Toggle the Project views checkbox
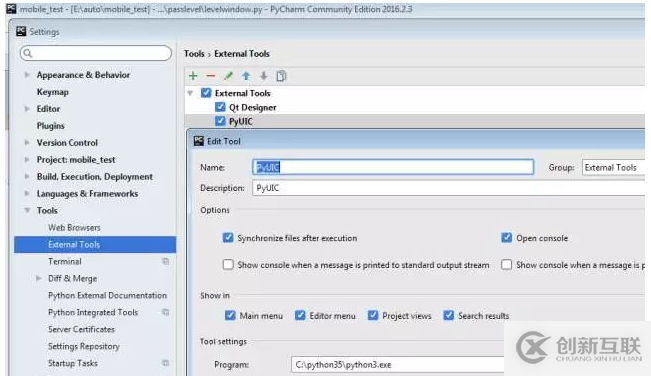This screenshot has width=651, height=376. 373,315
